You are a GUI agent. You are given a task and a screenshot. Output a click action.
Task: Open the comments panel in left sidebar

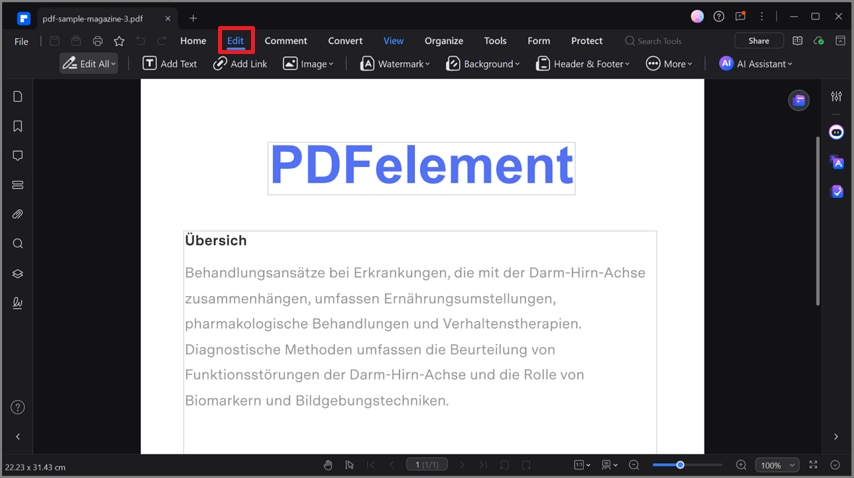click(17, 156)
